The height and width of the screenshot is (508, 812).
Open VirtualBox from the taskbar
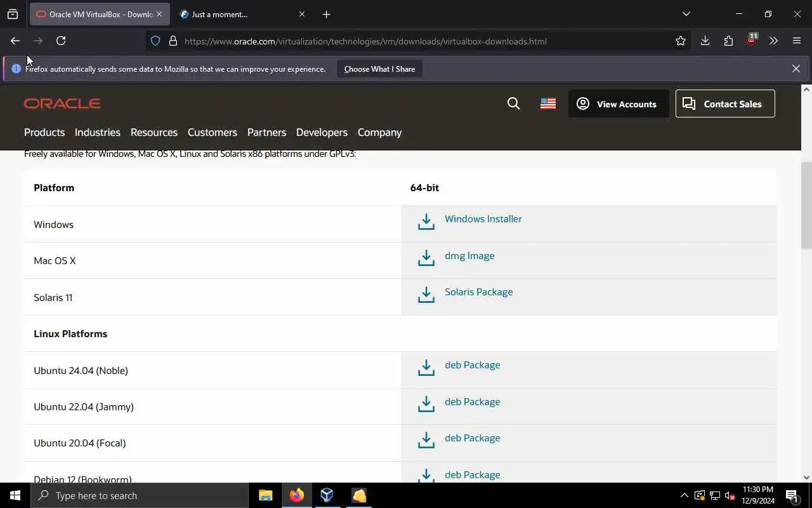click(x=327, y=495)
